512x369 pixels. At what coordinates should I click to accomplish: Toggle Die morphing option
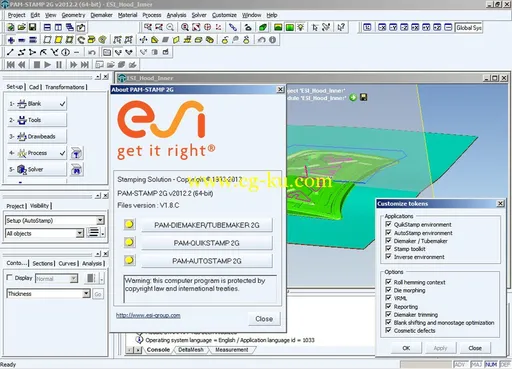click(388, 290)
